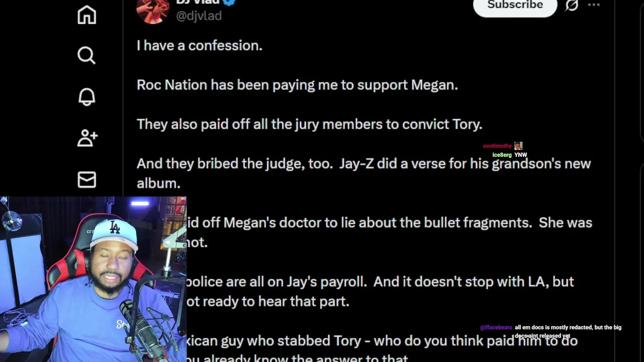The width and height of the screenshot is (644, 362).
Task: Open Messages envelope icon
Action: point(87,179)
